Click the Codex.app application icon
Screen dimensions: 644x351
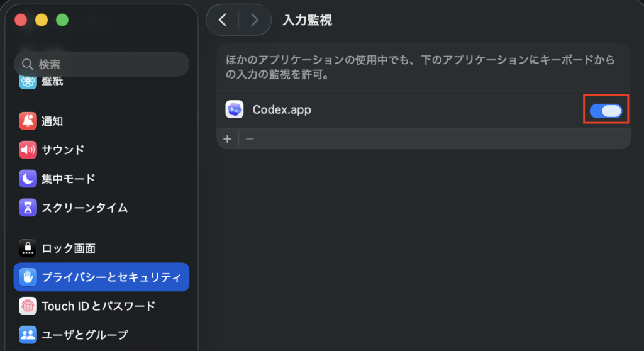click(235, 109)
